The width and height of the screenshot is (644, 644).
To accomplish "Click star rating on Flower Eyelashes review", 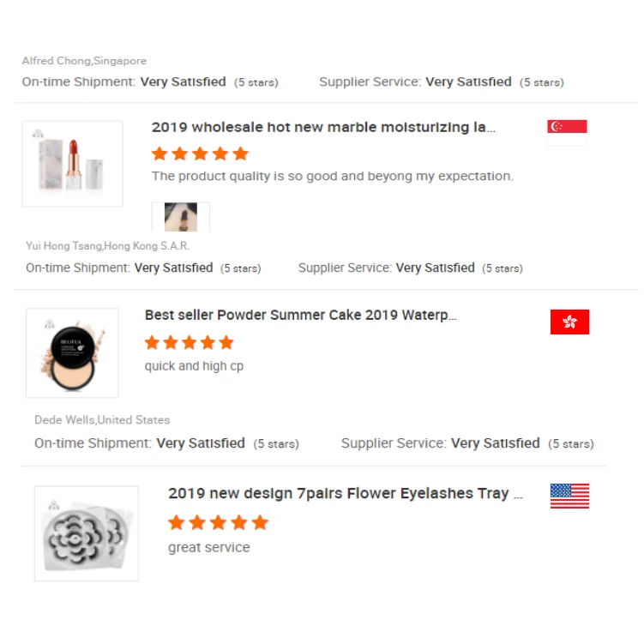I will click(218, 522).
